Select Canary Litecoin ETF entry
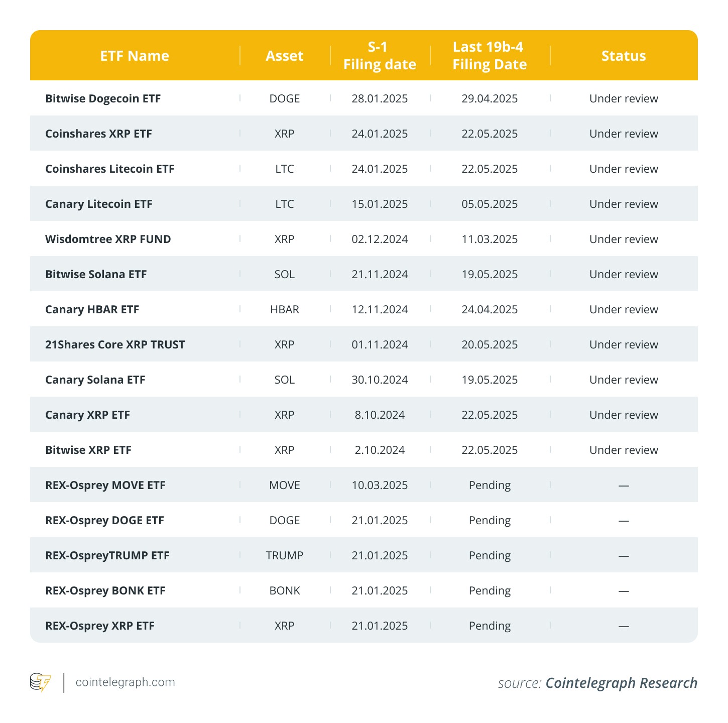The width and height of the screenshot is (728, 723). [99, 204]
